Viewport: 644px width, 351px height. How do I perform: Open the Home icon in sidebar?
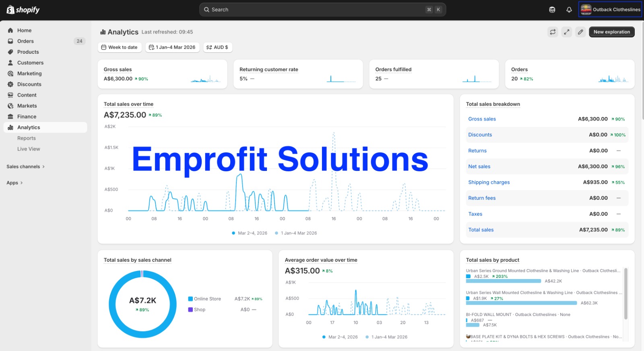[x=10, y=30]
